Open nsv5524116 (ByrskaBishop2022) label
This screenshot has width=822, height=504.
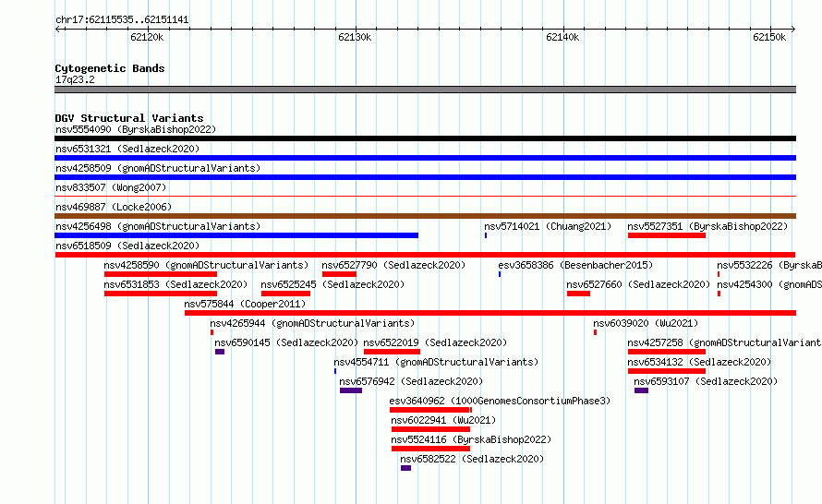[471, 439]
